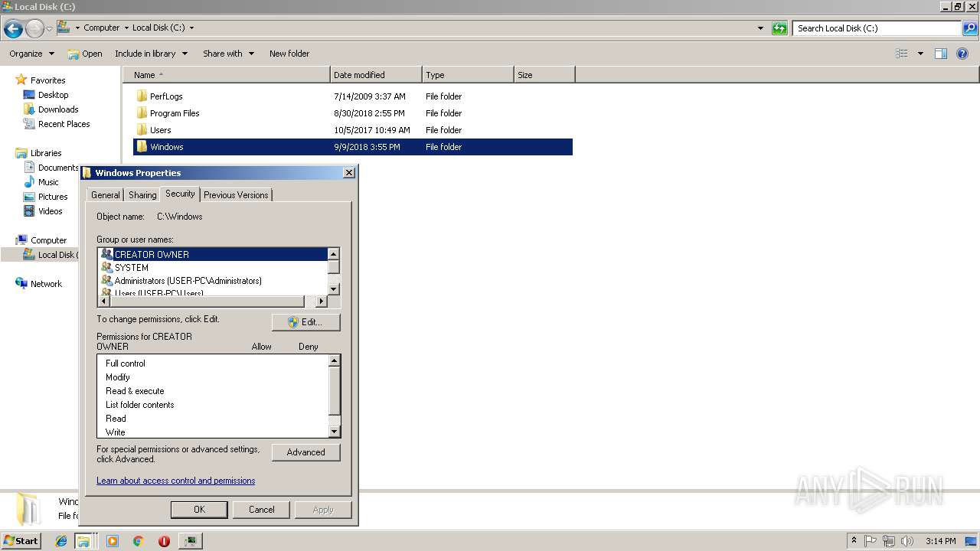Screen dimensions: 980x551
Task: Select the PerfLogs folder icon
Action: click(x=142, y=96)
